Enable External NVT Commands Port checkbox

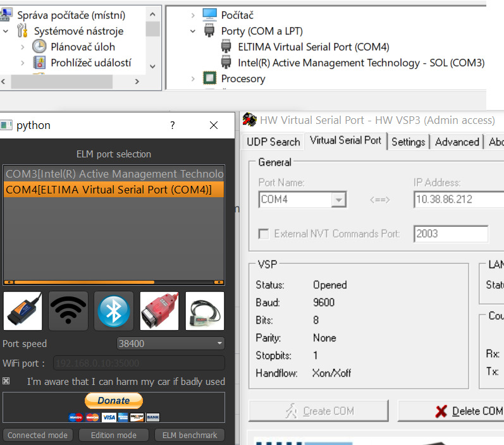pos(264,234)
